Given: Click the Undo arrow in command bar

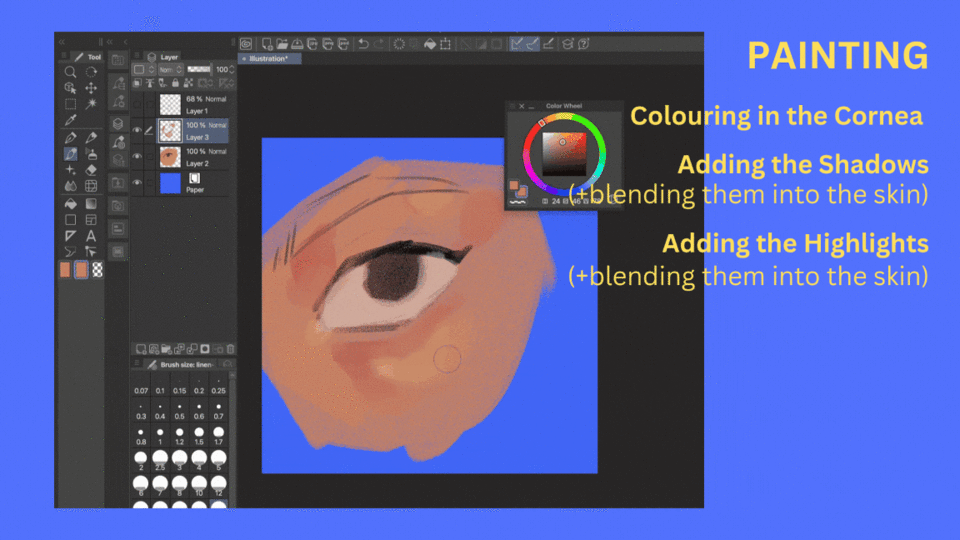Looking at the screenshot, I should pos(363,43).
